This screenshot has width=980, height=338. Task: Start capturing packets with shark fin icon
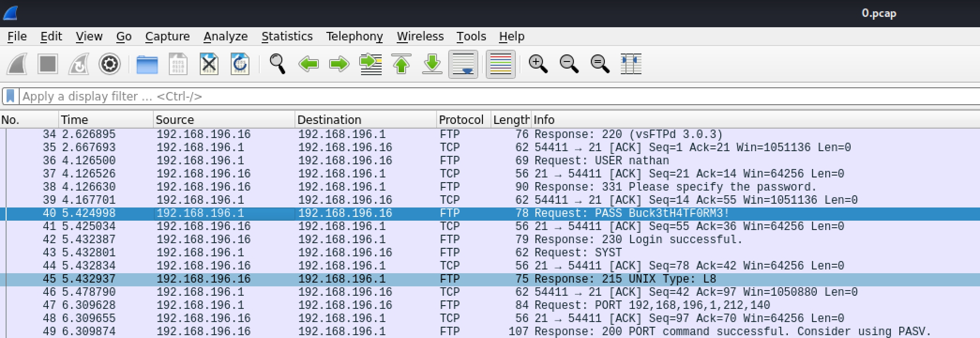click(x=17, y=64)
